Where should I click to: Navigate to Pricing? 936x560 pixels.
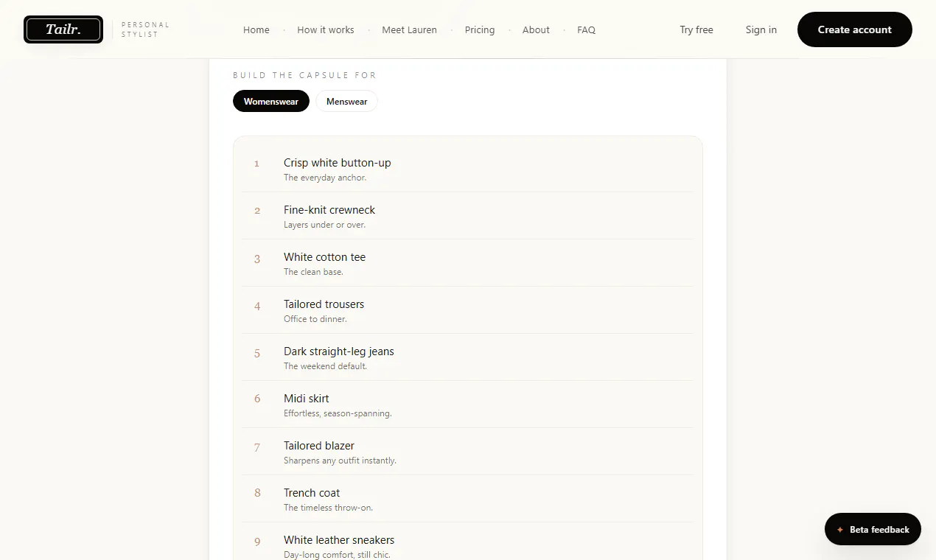pyautogui.click(x=480, y=30)
